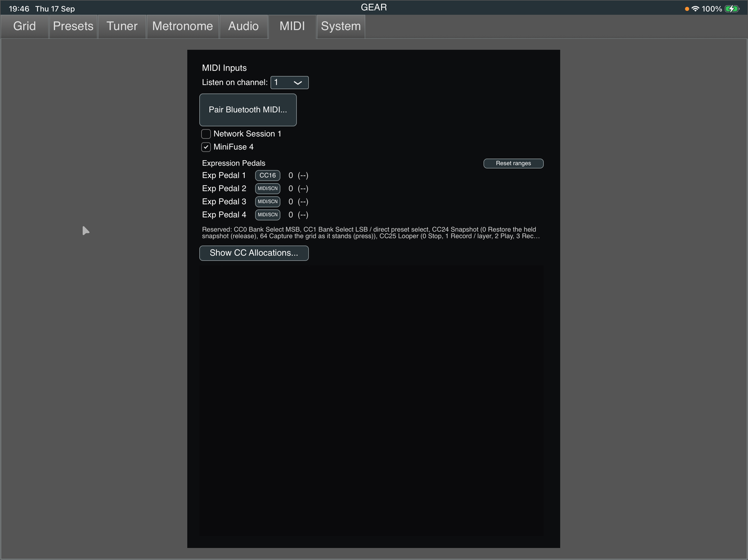
Task: Click the battery charging icon
Action: (732, 9)
